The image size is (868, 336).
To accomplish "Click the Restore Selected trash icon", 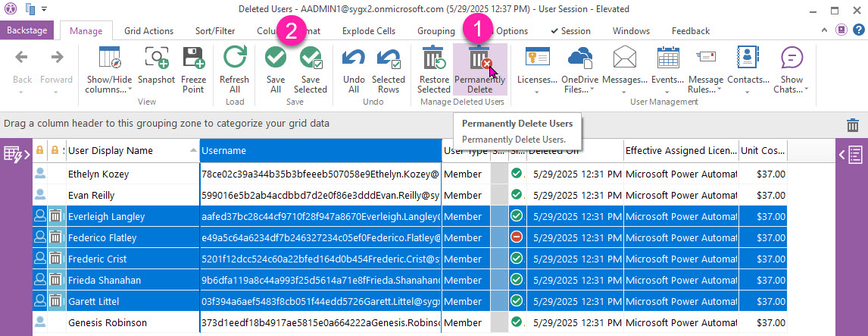I will click(x=434, y=59).
